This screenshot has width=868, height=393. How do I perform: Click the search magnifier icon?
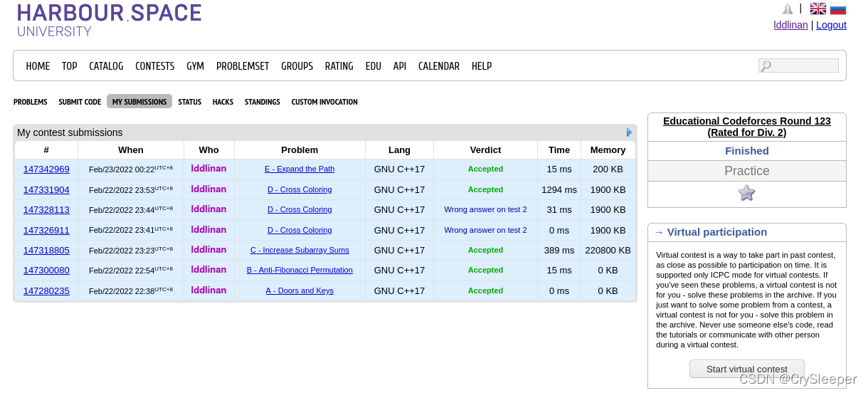[766, 66]
